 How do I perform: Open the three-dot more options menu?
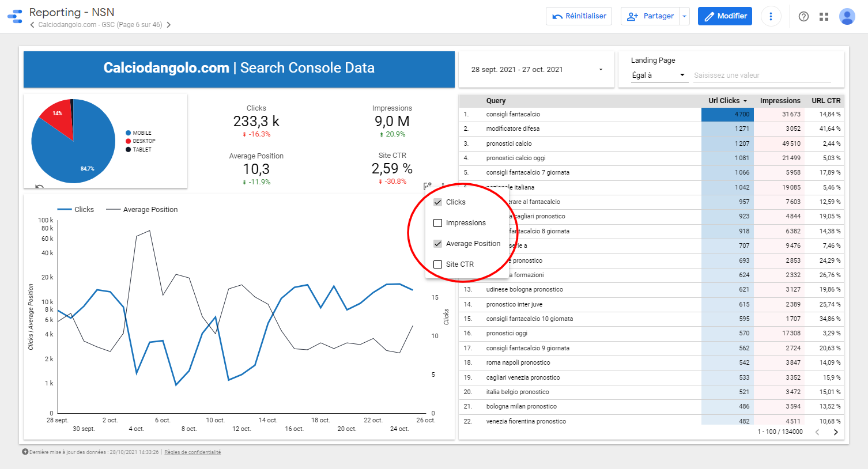tap(771, 16)
